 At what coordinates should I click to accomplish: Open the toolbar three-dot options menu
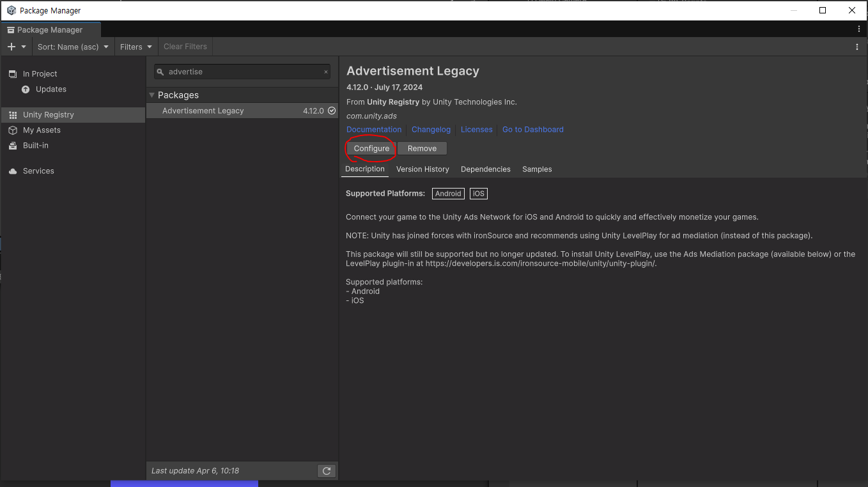[857, 47]
